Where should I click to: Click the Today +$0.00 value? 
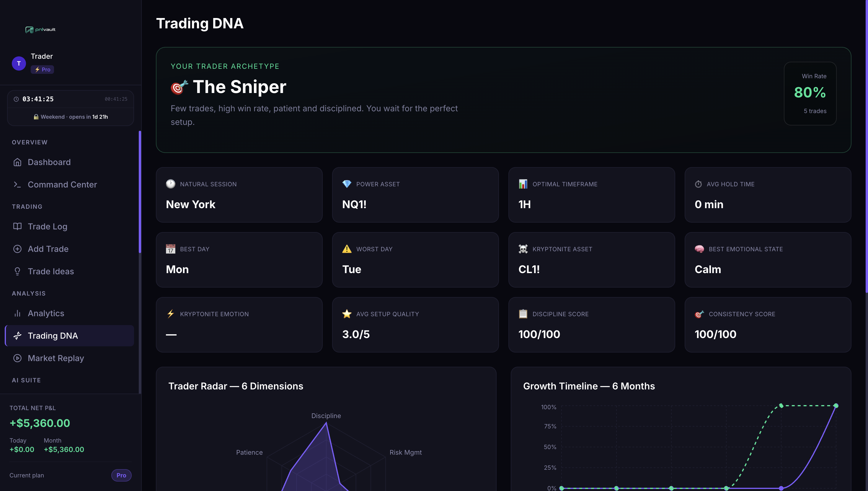pos(22,450)
